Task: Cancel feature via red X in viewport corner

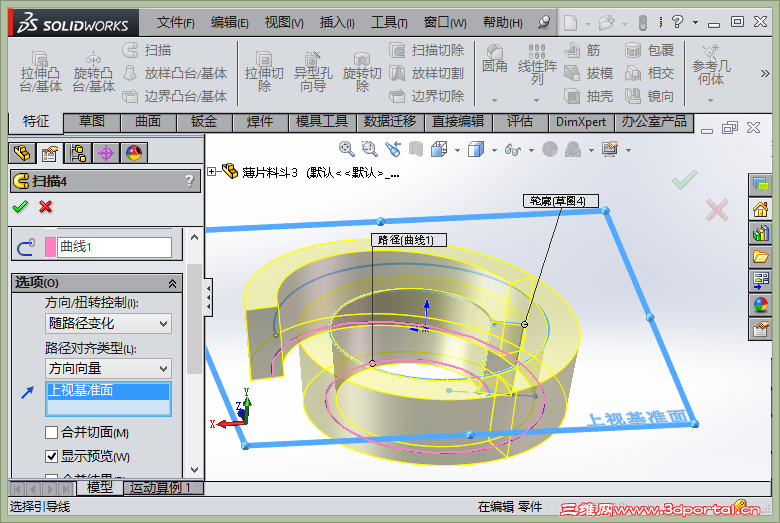Action: 716,209
